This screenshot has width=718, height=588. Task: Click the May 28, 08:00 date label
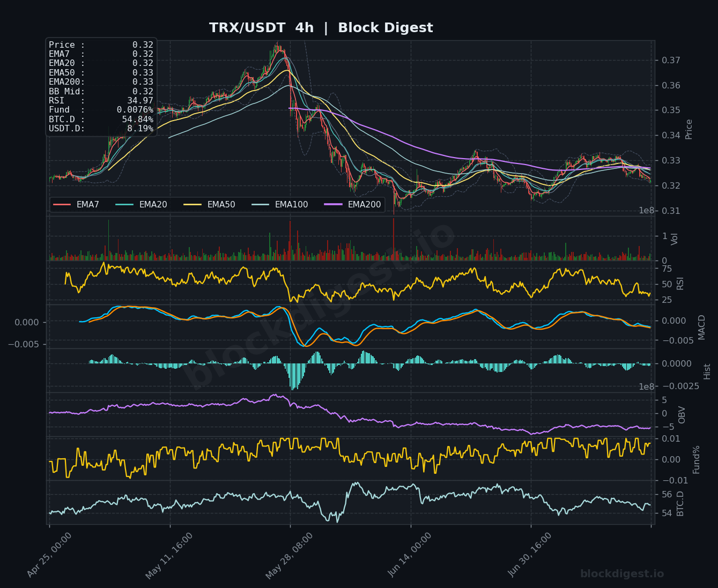[x=289, y=555]
